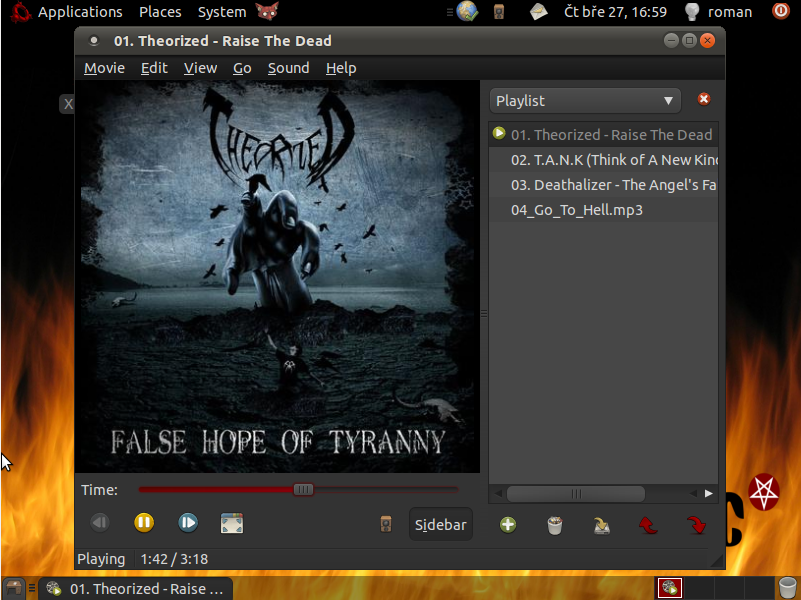The width and height of the screenshot is (801, 600).
Task: Click the red power session icon
Action: [x=781, y=11]
